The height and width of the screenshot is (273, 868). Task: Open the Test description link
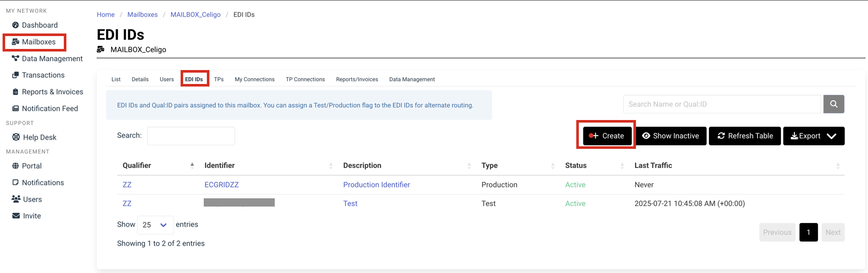click(350, 203)
